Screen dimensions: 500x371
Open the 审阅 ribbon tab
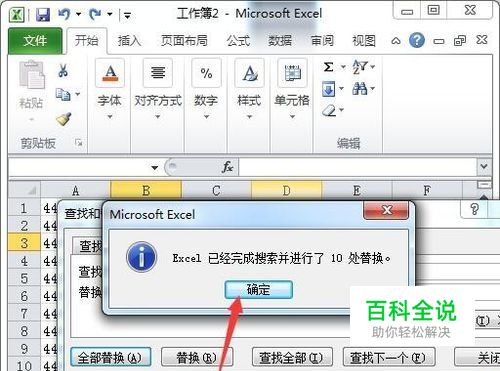click(322, 41)
